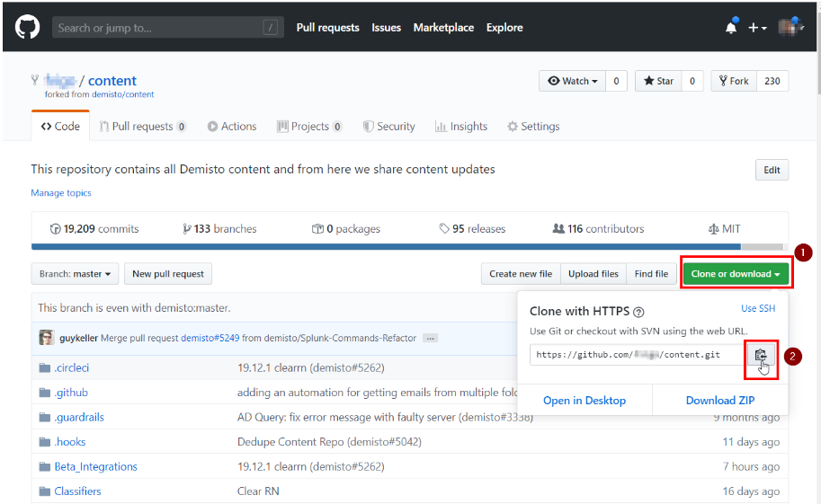
Task: Select the Code tab
Action: 60,126
